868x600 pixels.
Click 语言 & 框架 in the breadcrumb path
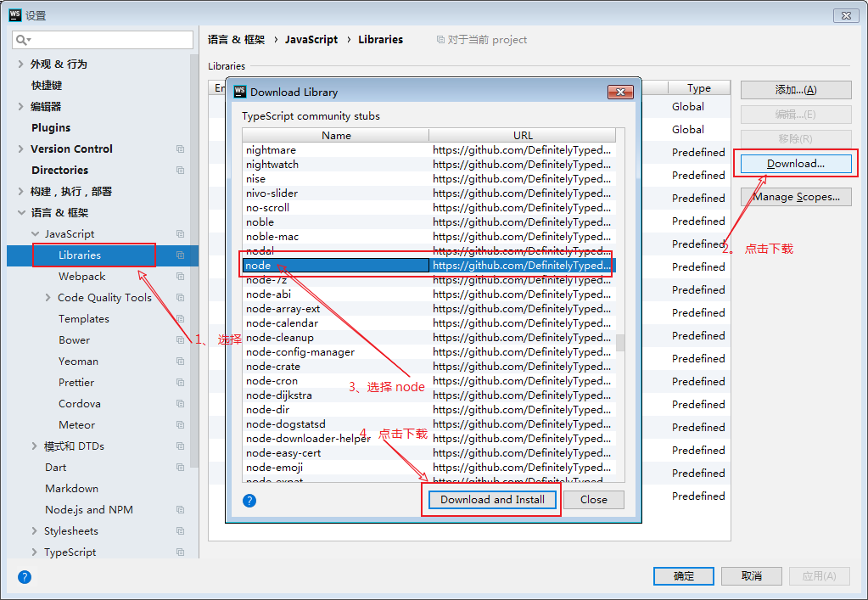pyautogui.click(x=237, y=40)
